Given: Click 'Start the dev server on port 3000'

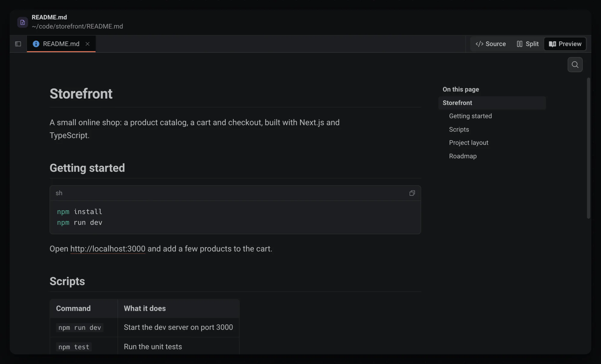Looking at the screenshot, I should (178, 327).
